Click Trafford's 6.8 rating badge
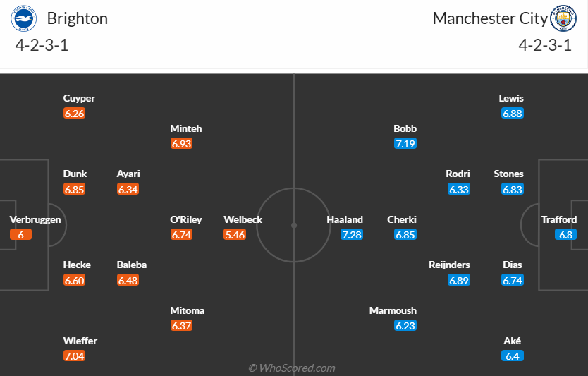588x376 pixels. point(565,235)
